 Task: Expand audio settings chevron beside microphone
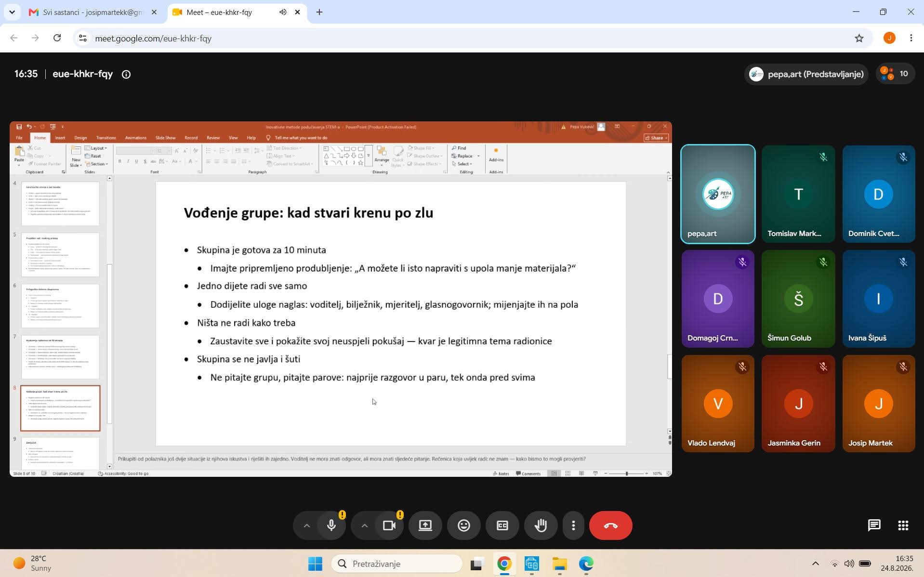point(306,525)
